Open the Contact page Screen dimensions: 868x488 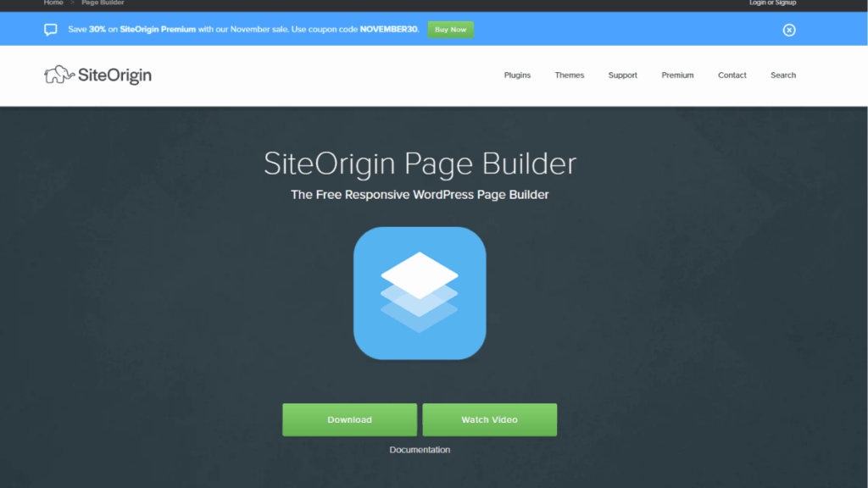732,75
